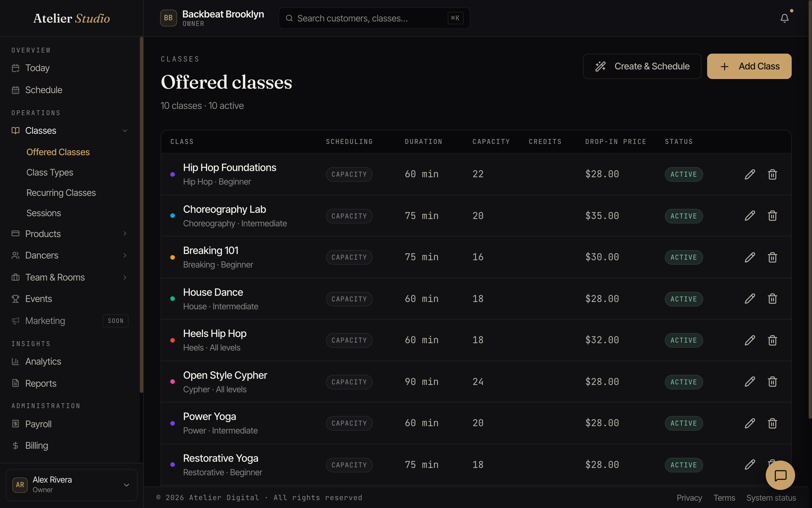
Task: Click the Breaking 101 orange dot
Action: 173,257
